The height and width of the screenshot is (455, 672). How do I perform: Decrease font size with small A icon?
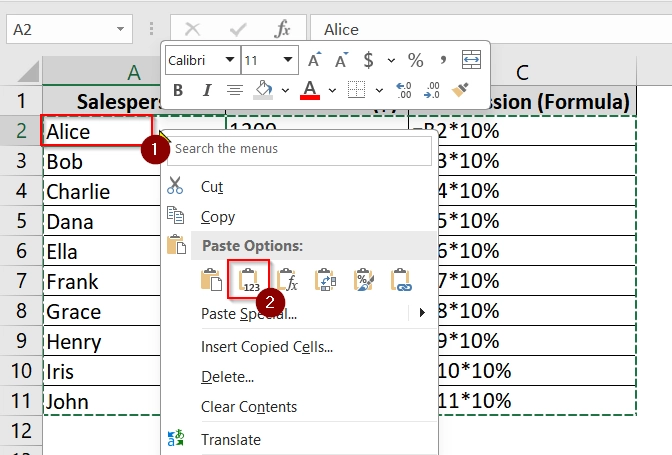pyautogui.click(x=341, y=60)
